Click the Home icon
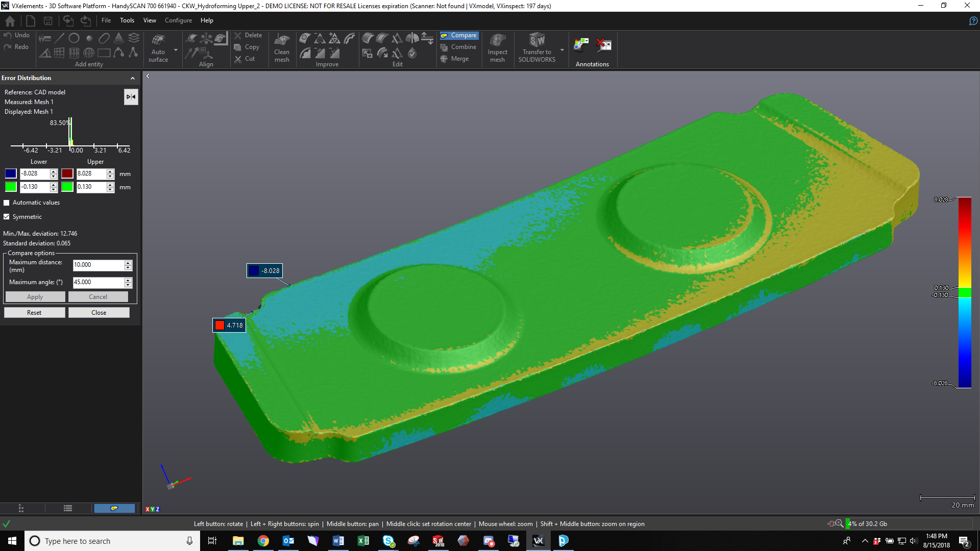Image resolution: width=980 pixels, height=551 pixels. [10, 21]
